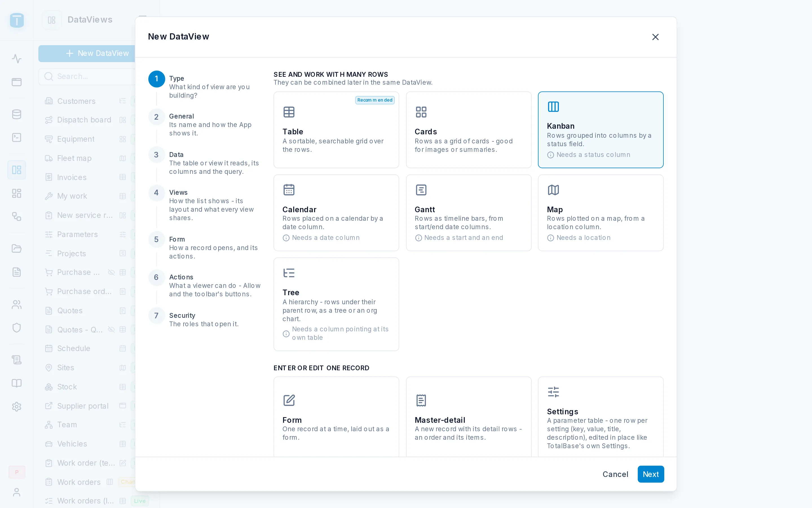Choose the Master-detail type card
Viewport: 812px width, 508px height.
pyautogui.click(x=468, y=417)
